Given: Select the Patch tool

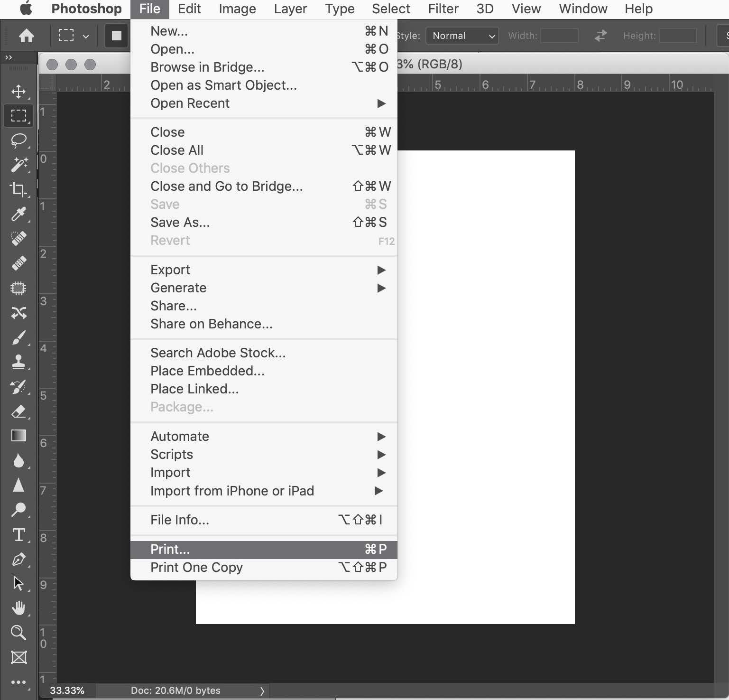Looking at the screenshot, I should (x=18, y=288).
